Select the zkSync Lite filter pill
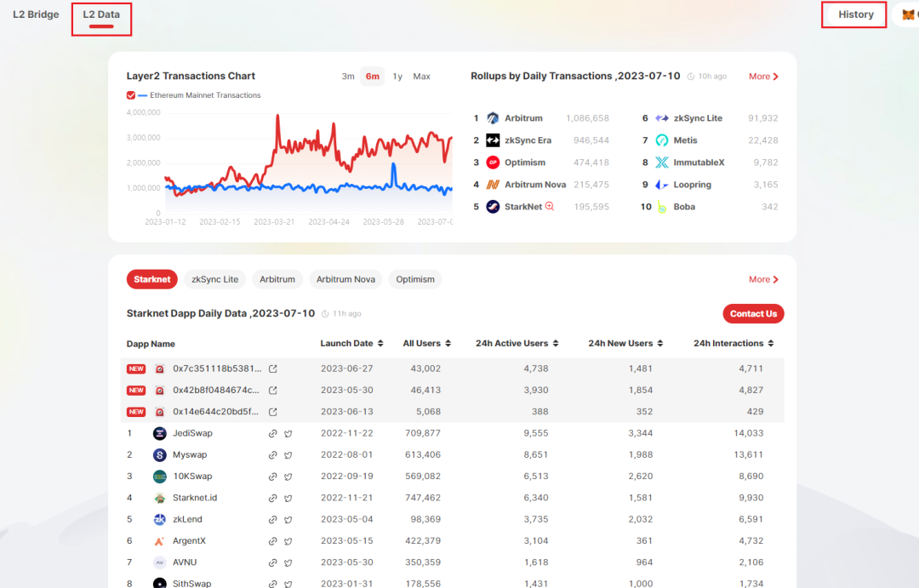919x588 pixels. 215,279
